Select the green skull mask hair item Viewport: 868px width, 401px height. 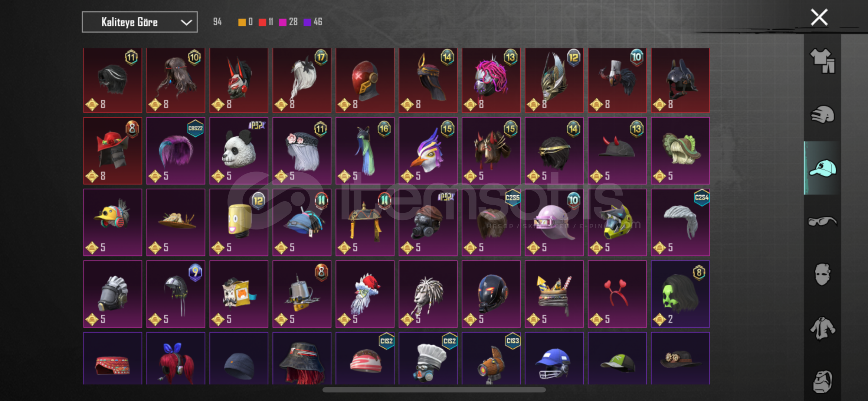[680, 294]
